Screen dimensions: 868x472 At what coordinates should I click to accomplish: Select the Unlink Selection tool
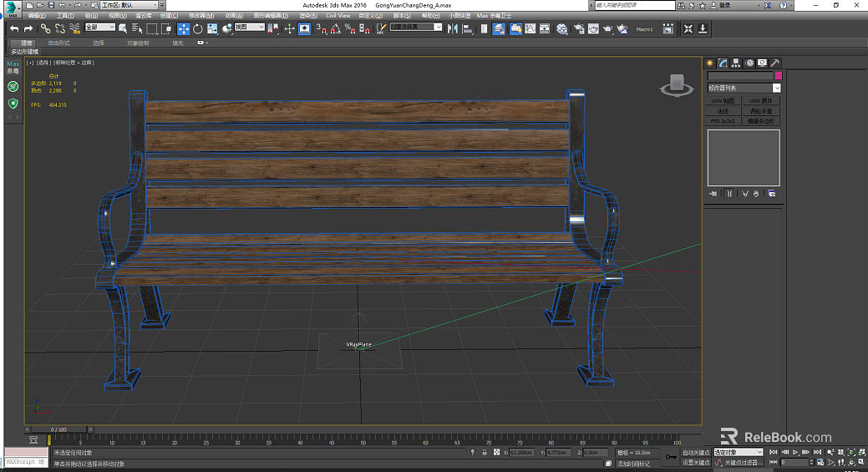pos(60,28)
